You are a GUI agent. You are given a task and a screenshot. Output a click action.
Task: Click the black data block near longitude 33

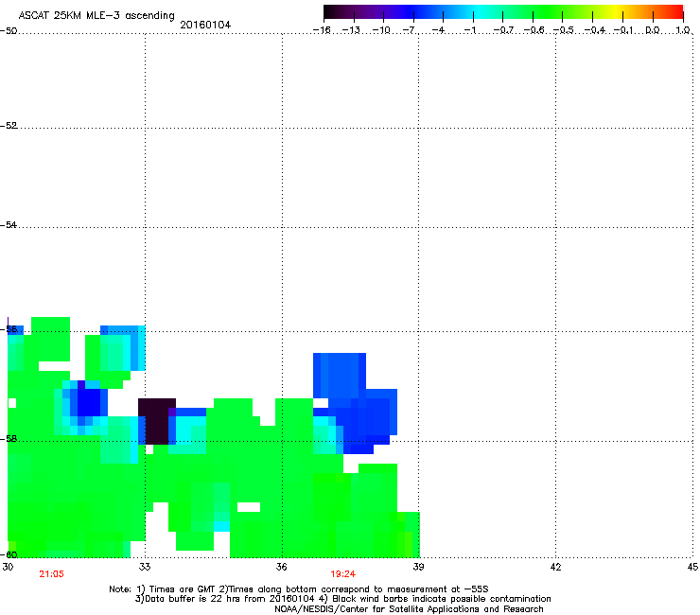coord(155,421)
